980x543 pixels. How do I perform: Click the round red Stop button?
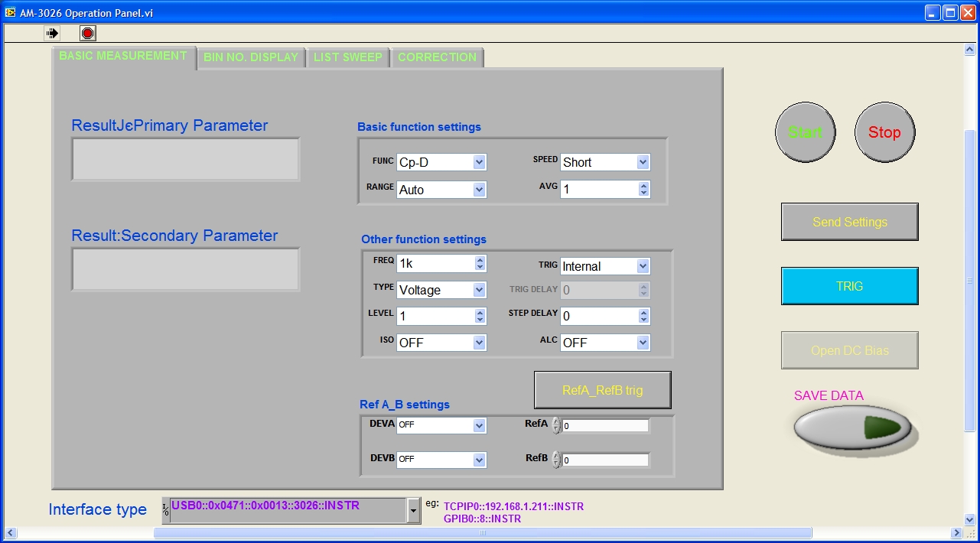coord(884,132)
